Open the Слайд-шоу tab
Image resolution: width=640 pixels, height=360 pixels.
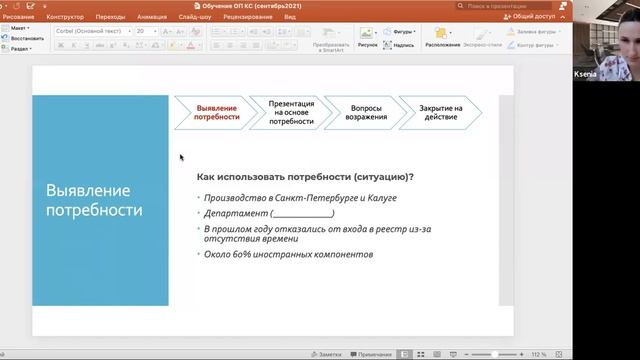[x=195, y=17]
